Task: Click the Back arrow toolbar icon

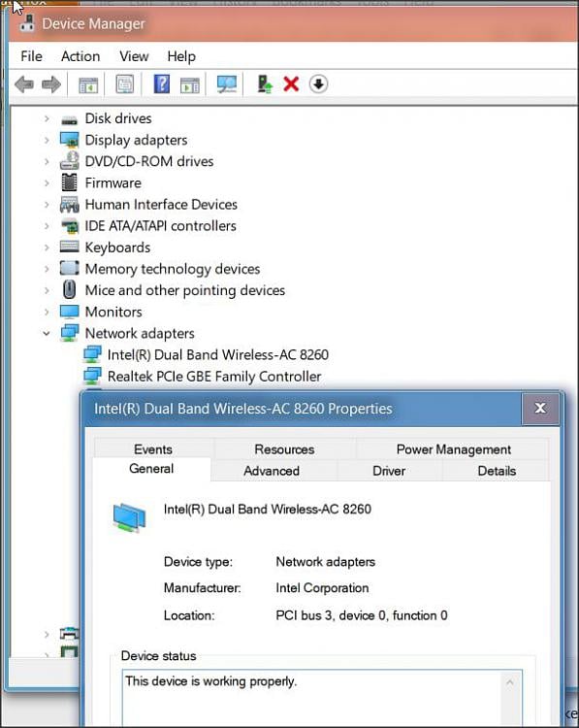Action: [x=24, y=84]
